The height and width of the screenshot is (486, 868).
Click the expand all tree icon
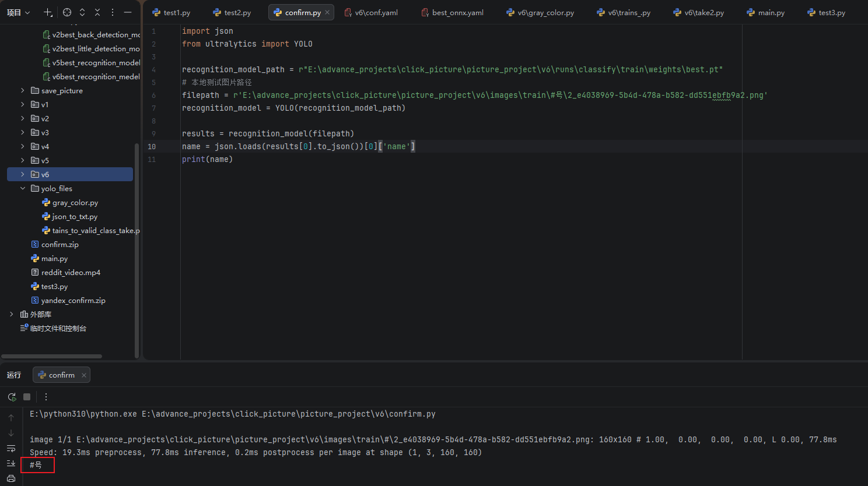point(82,12)
